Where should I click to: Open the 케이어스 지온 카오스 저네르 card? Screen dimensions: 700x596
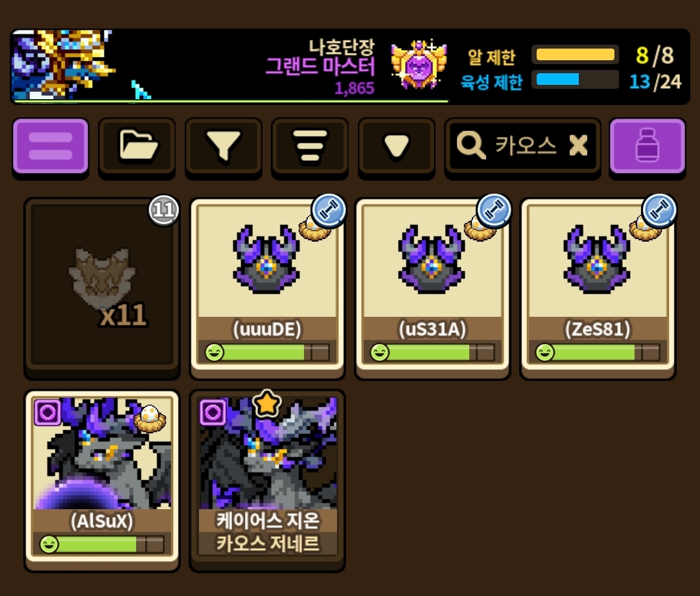pos(267,478)
